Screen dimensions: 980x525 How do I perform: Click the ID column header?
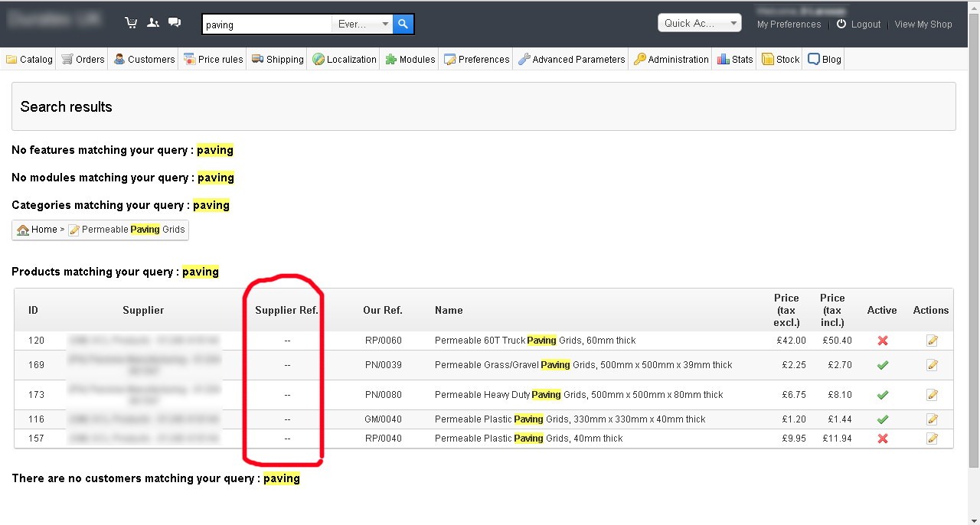33,310
